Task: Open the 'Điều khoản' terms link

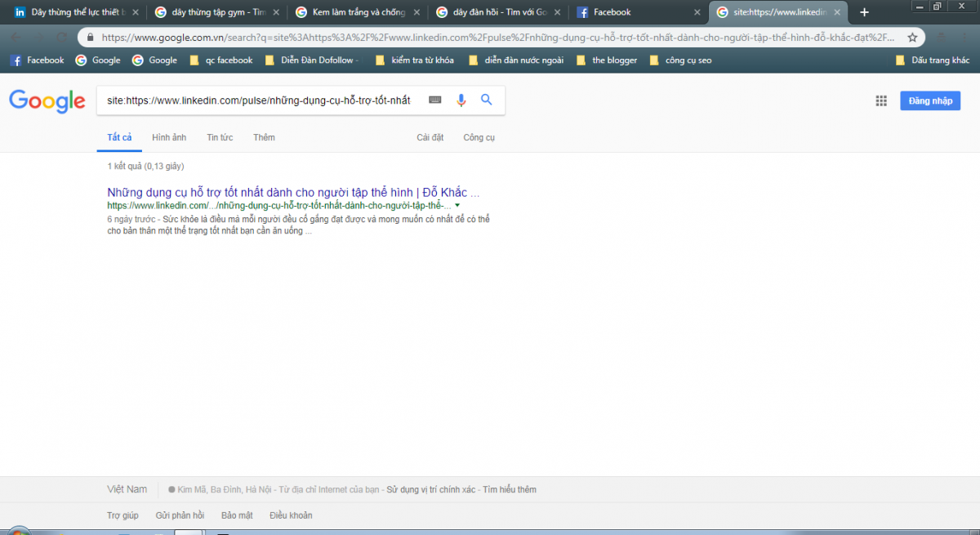Action: point(291,515)
